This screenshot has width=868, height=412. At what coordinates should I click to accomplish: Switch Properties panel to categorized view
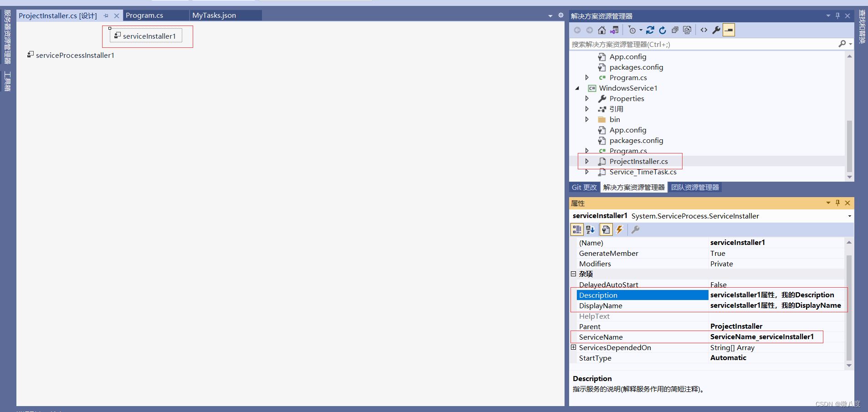(577, 229)
